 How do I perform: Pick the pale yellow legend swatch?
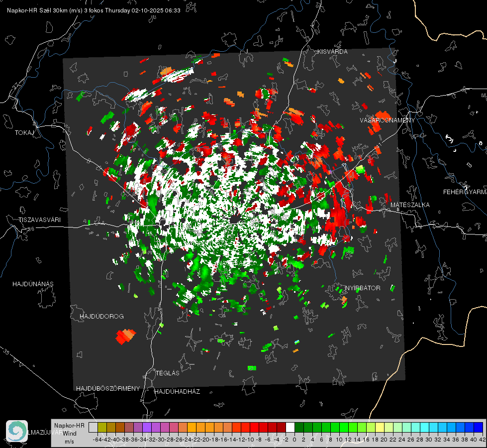(380, 427)
